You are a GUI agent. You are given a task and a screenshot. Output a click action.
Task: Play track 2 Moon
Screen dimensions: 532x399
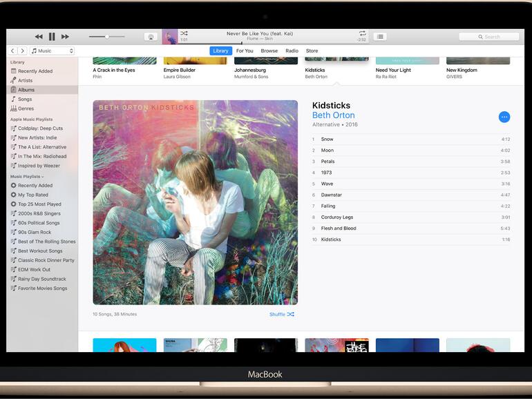click(x=411, y=150)
